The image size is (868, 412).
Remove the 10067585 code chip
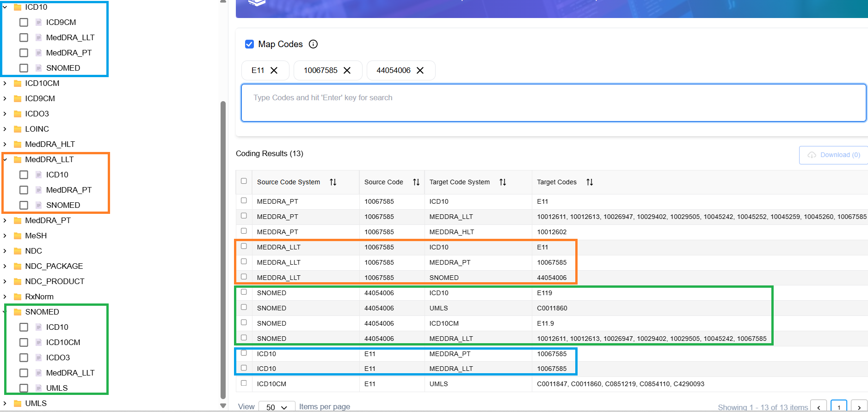pyautogui.click(x=347, y=70)
